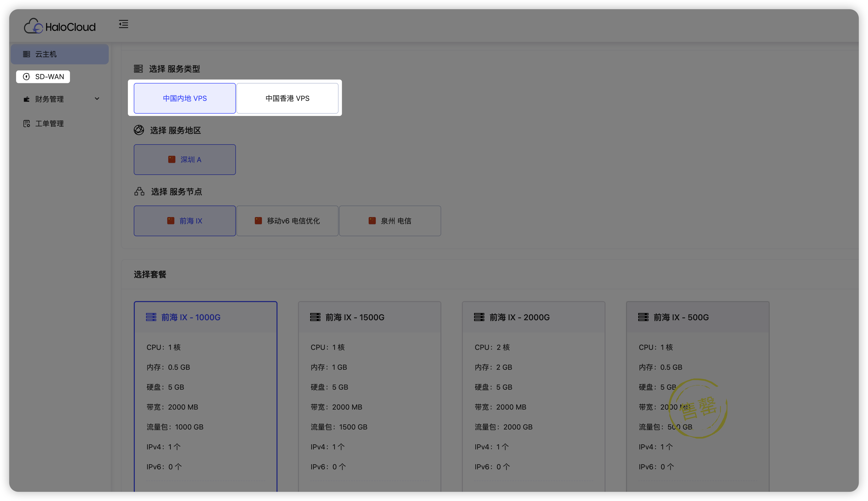Click the sidebar collapse icon
Viewport: 868px width, 501px height.
tap(123, 24)
